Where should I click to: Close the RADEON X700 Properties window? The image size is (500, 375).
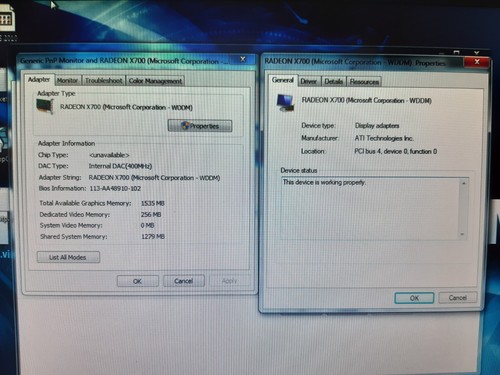coord(477,62)
